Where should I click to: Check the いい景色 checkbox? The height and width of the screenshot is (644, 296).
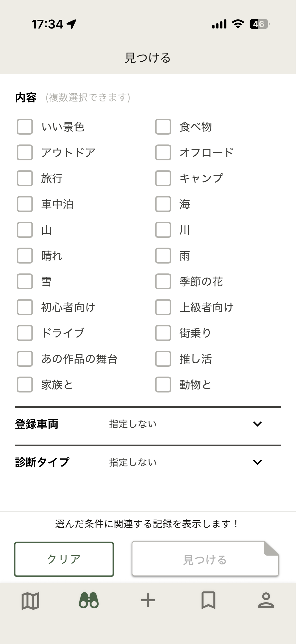[x=25, y=127]
